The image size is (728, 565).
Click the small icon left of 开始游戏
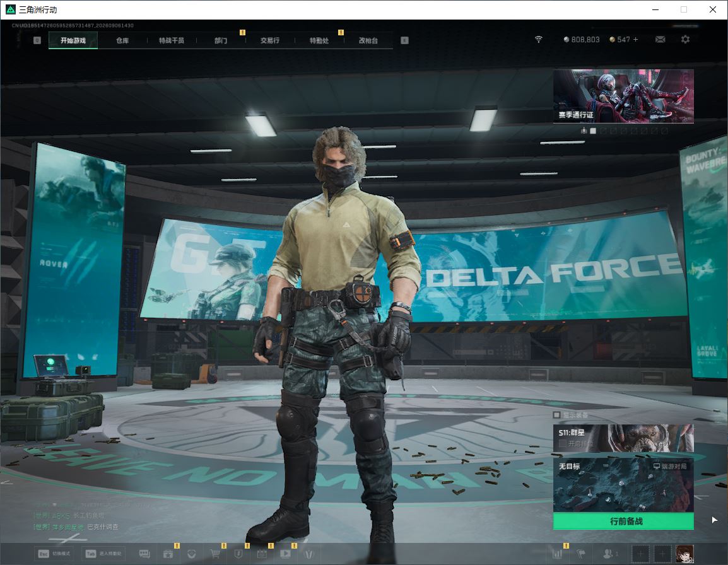tap(37, 40)
